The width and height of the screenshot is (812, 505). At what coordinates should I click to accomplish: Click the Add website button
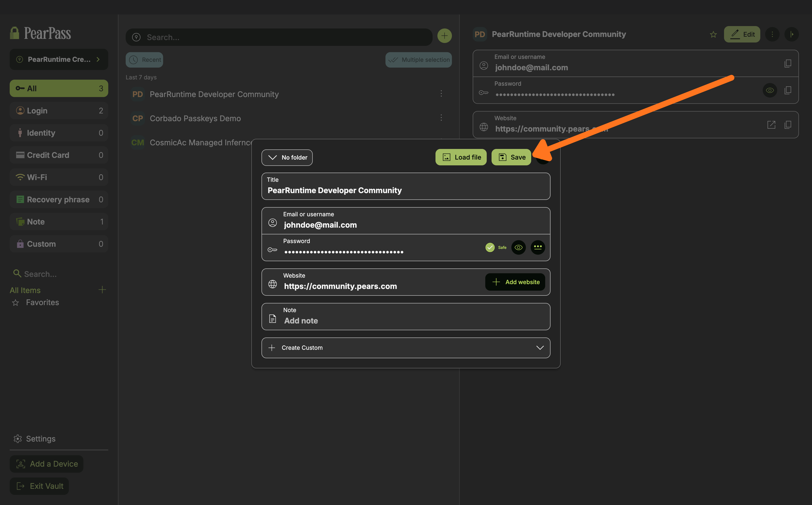click(515, 282)
